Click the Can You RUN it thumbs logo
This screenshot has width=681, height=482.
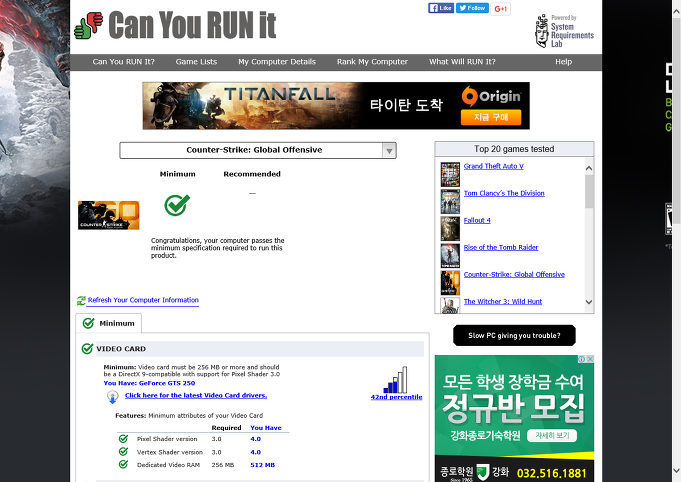click(x=89, y=26)
